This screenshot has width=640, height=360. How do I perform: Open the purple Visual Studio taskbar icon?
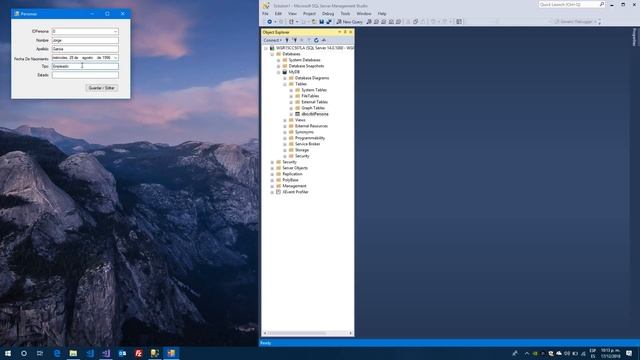pos(106,353)
